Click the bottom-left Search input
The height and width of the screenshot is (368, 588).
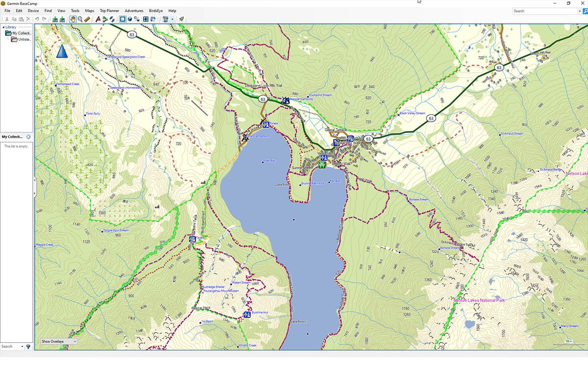[x=10, y=346]
